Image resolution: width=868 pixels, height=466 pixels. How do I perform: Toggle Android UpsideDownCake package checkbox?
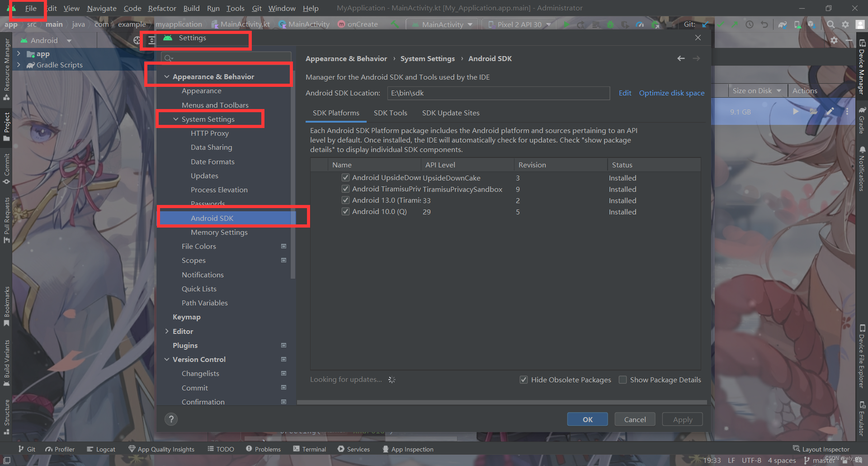point(345,177)
